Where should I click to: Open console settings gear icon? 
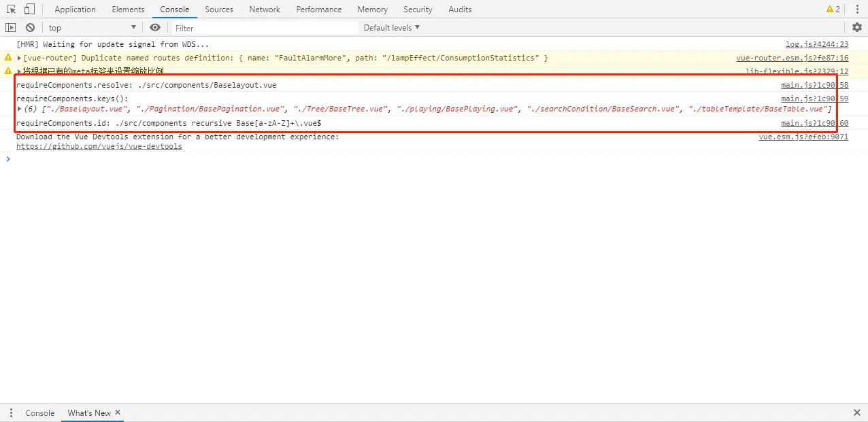pos(857,28)
